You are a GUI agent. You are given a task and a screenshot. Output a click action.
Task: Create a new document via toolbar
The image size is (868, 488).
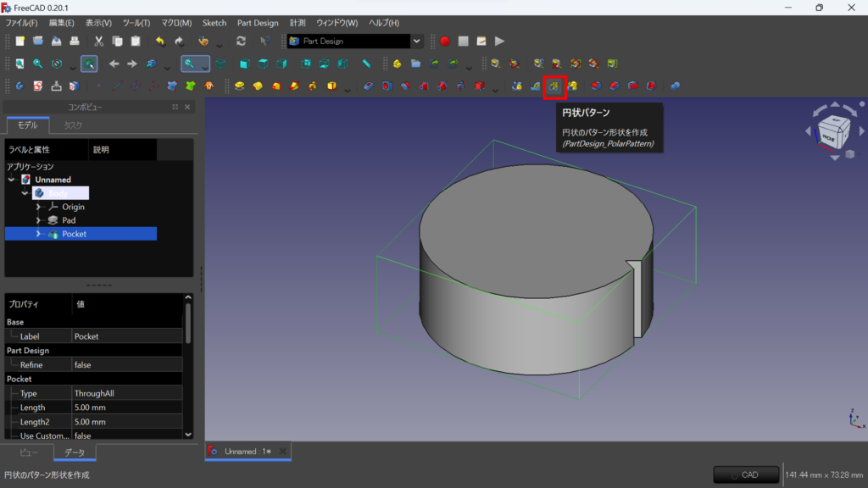point(20,41)
